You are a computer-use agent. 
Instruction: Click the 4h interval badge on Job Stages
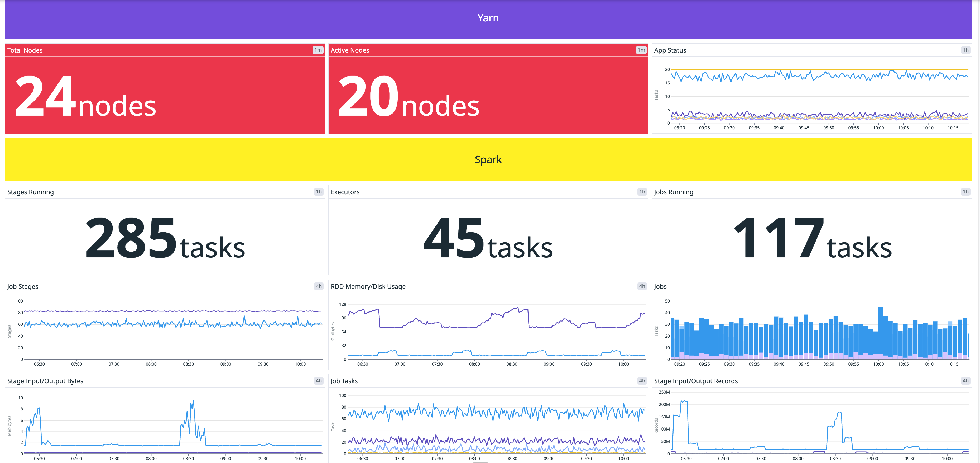pos(318,286)
